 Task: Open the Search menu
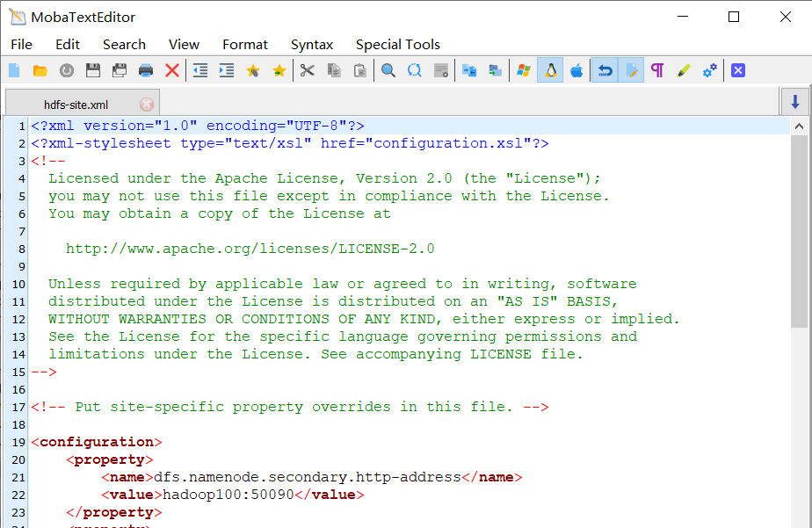pos(124,45)
